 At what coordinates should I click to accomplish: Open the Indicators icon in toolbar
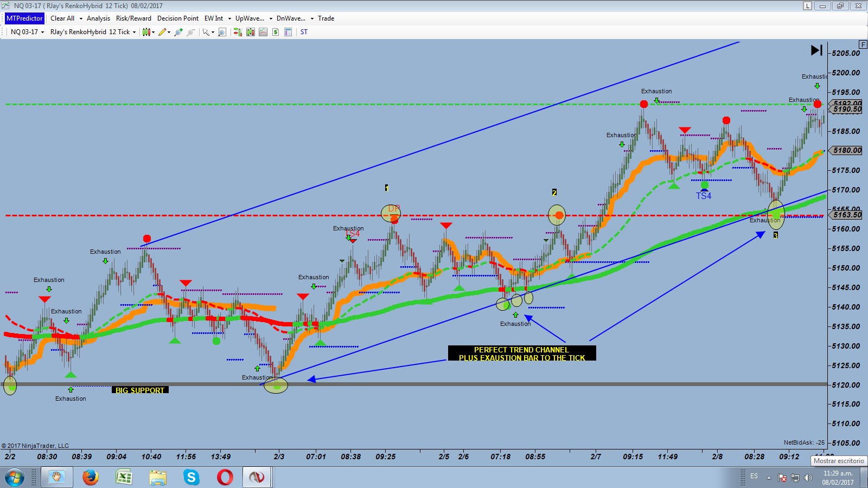[x=250, y=32]
